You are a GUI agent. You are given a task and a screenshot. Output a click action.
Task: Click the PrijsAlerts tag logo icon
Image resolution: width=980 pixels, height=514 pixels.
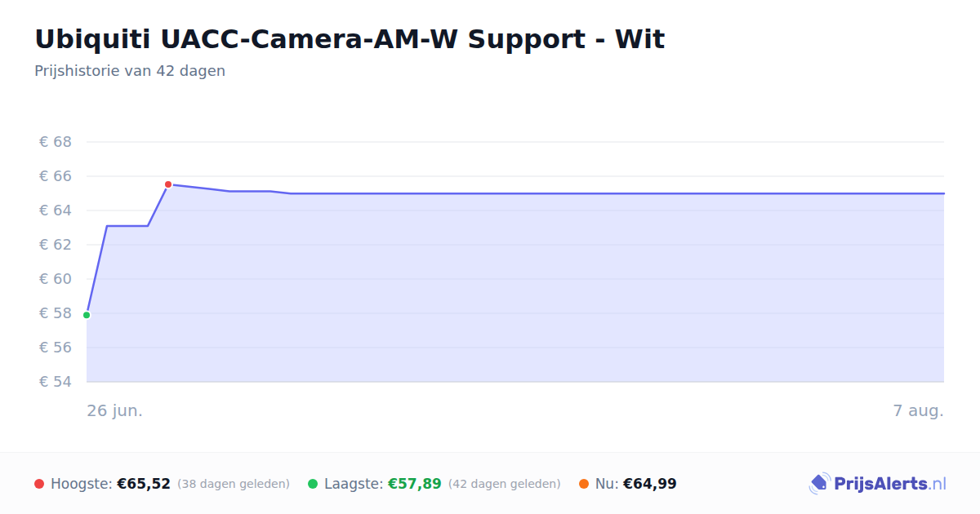(819, 484)
